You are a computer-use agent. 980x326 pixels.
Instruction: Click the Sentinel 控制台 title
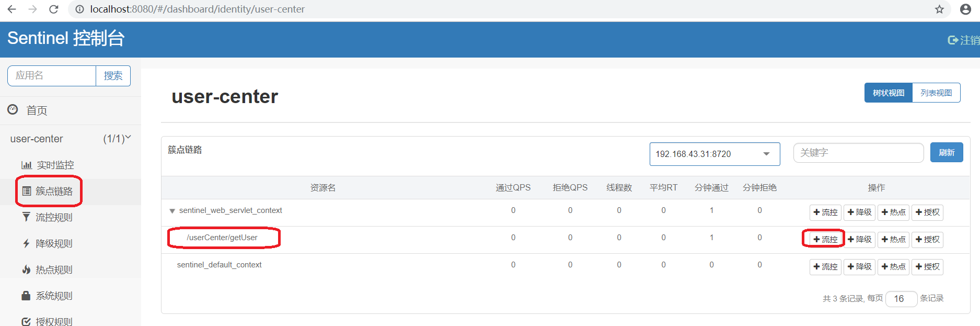click(x=66, y=38)
